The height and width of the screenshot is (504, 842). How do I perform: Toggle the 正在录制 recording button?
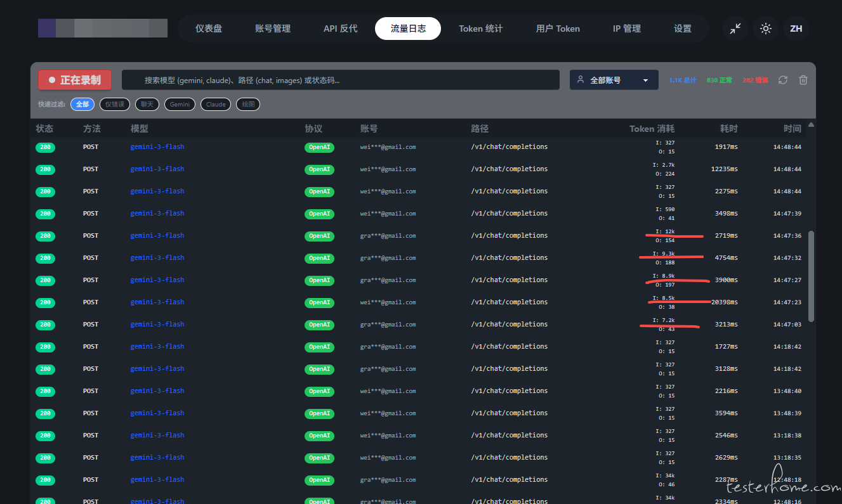click(x=74, y=80)
